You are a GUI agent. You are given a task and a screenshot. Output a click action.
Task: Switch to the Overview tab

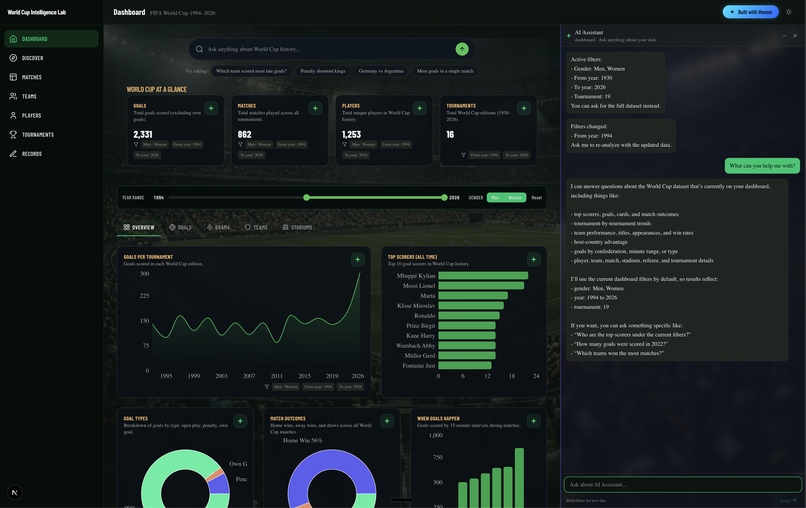click(139, 227)
